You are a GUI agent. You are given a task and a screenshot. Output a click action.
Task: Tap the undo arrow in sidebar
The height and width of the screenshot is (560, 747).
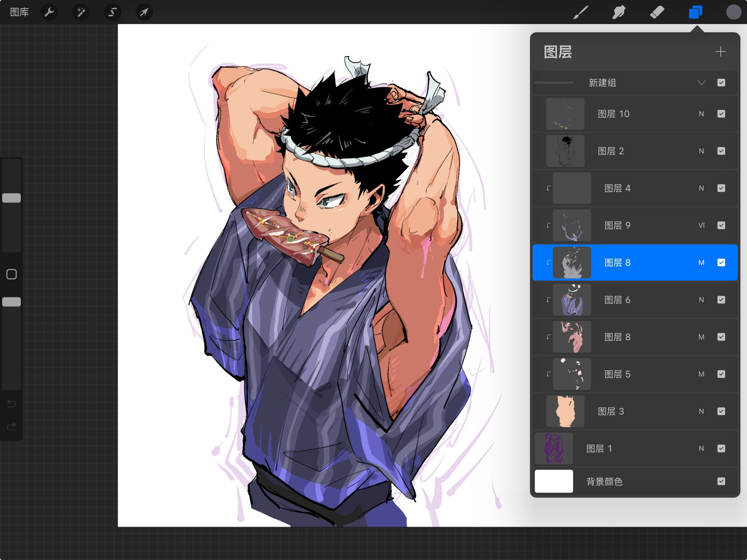[x=12, y=404]
